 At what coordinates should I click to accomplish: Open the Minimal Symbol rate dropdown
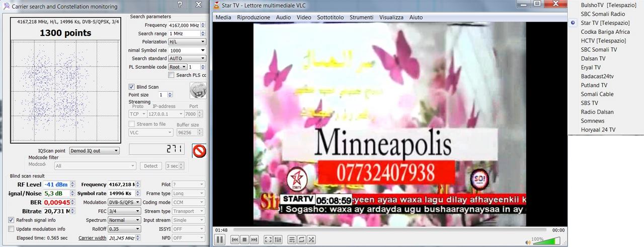[187, 50]
